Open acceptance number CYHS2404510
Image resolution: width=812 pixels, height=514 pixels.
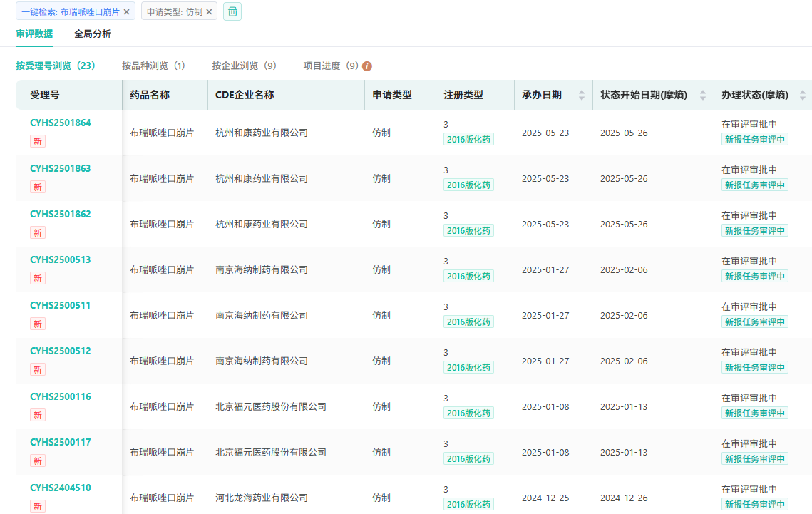(x=61, y=488)
